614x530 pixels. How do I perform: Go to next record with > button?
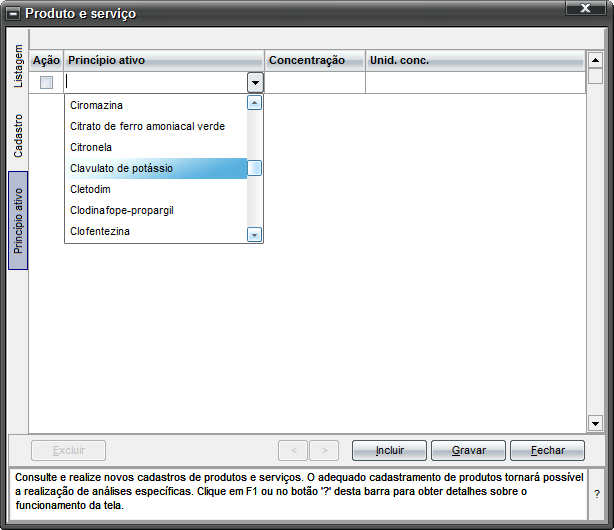tap(324, 450)
